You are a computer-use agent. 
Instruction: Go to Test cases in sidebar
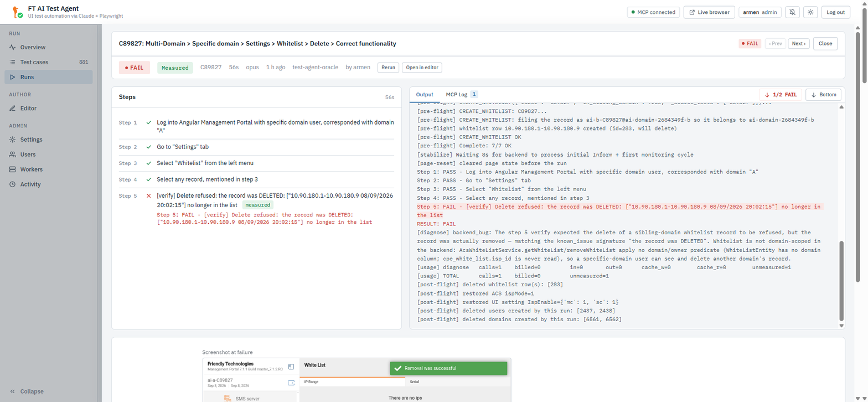(49, 62)
